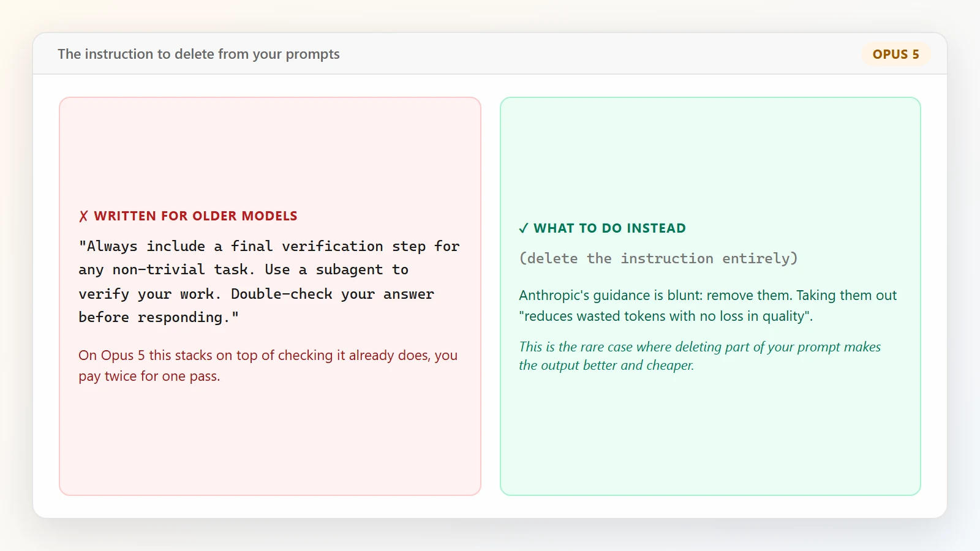Click the text 'Double-check your answer'
The height and width of the screenshot is (551, 980).
click(x=333, y=294)
